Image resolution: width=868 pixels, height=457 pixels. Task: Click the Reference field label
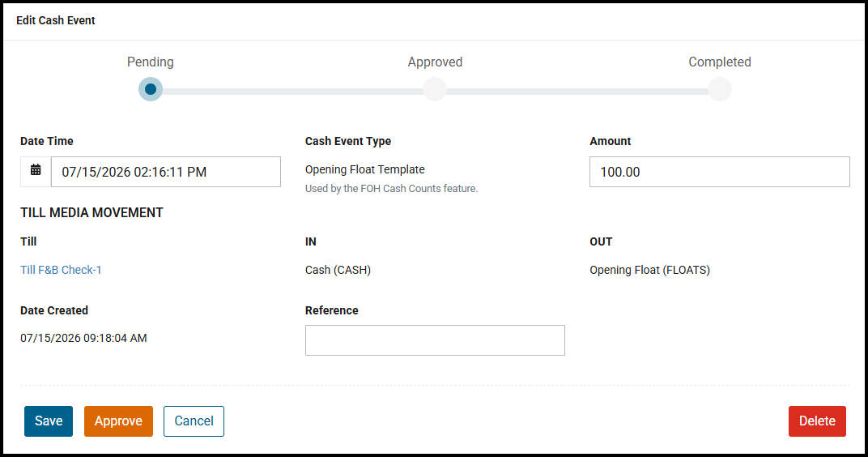click(332, 310)
